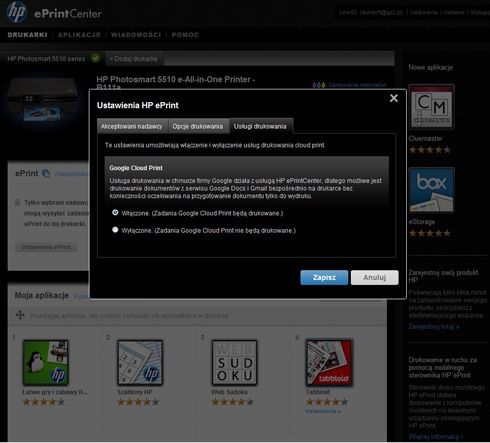This screenshot has height=443, width=490.
Task: Switch to Opcje drukowania tab
Action: 198,126
